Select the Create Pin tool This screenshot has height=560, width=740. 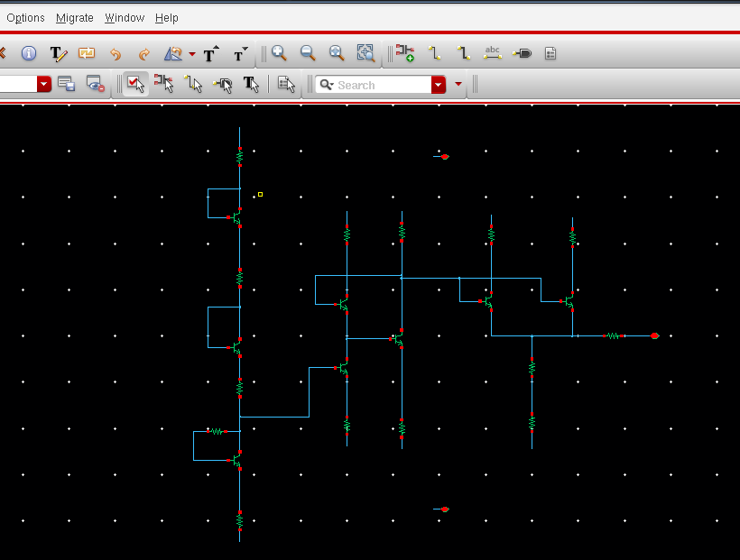522,54
